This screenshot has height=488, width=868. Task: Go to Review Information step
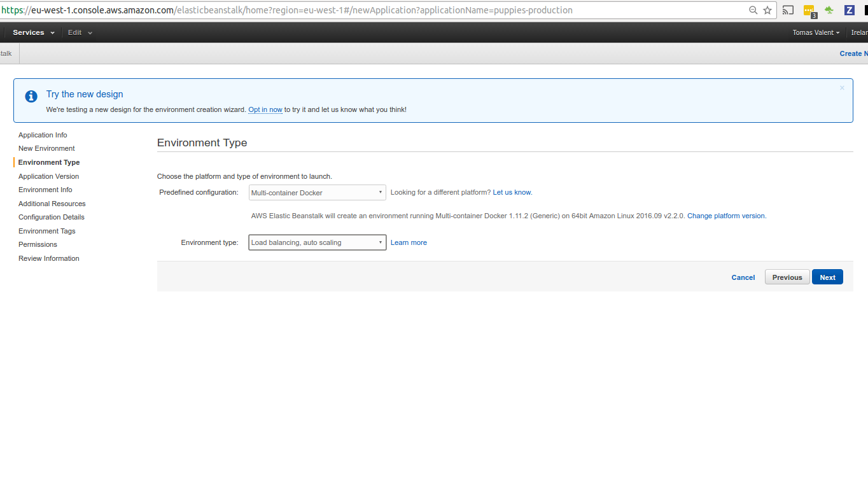49,258
